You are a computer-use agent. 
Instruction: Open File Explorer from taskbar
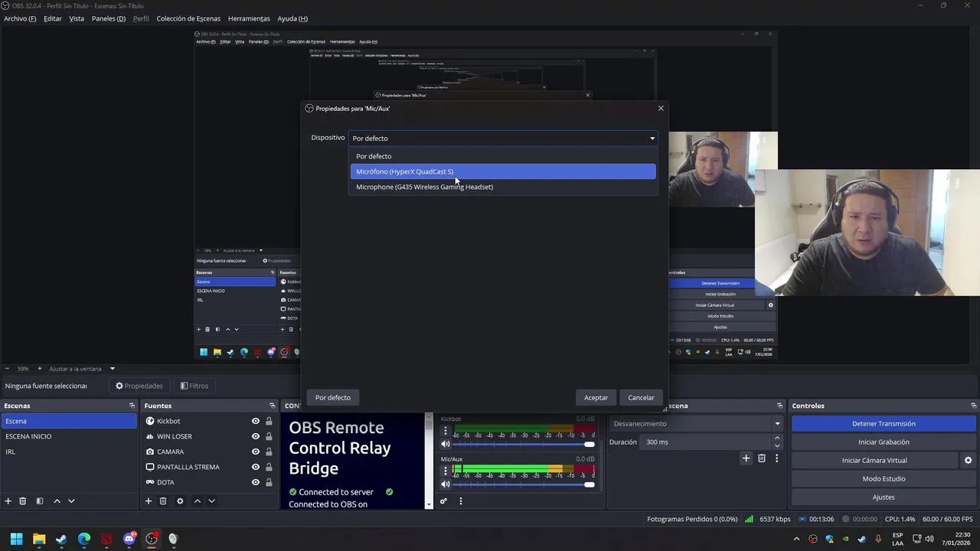(x=39, y=539)
